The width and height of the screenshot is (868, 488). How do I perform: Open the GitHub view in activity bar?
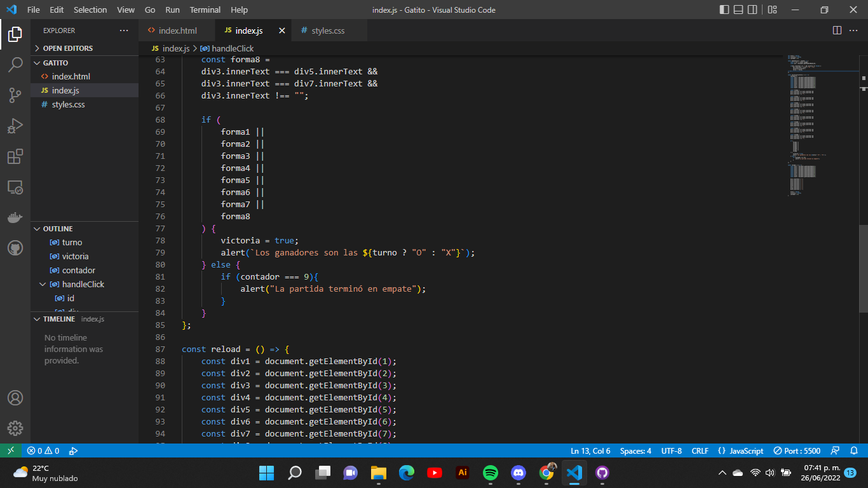click(15, 248)
